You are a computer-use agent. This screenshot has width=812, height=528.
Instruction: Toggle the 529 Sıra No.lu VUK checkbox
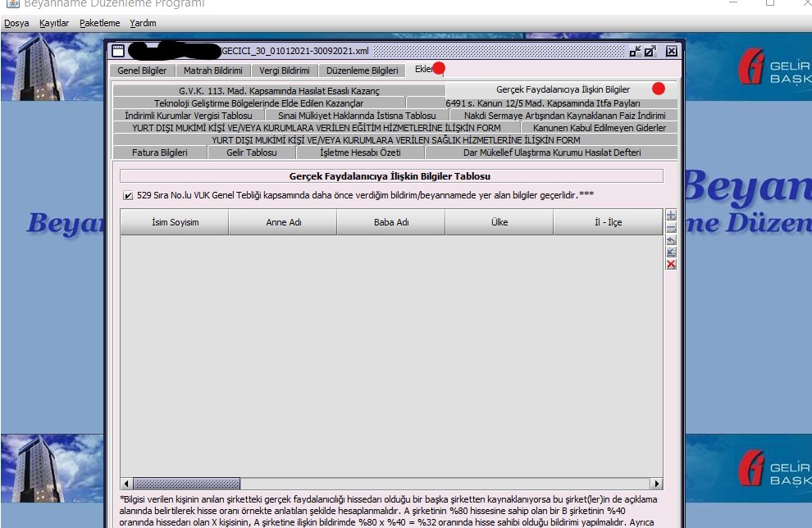pos(128,196)
